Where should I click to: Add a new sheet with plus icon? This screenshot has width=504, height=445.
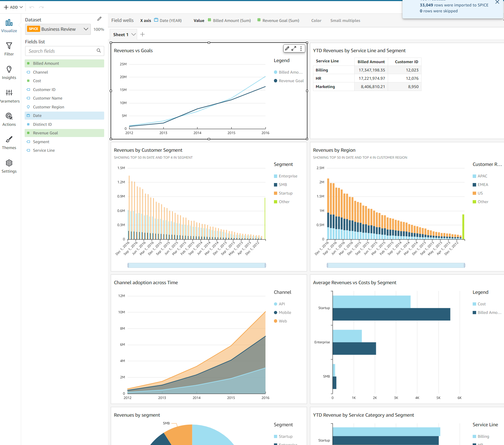tap(142, 34)
